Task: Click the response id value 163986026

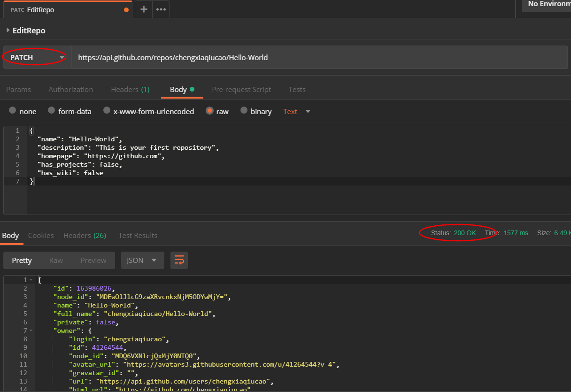Action: [93, 288]
